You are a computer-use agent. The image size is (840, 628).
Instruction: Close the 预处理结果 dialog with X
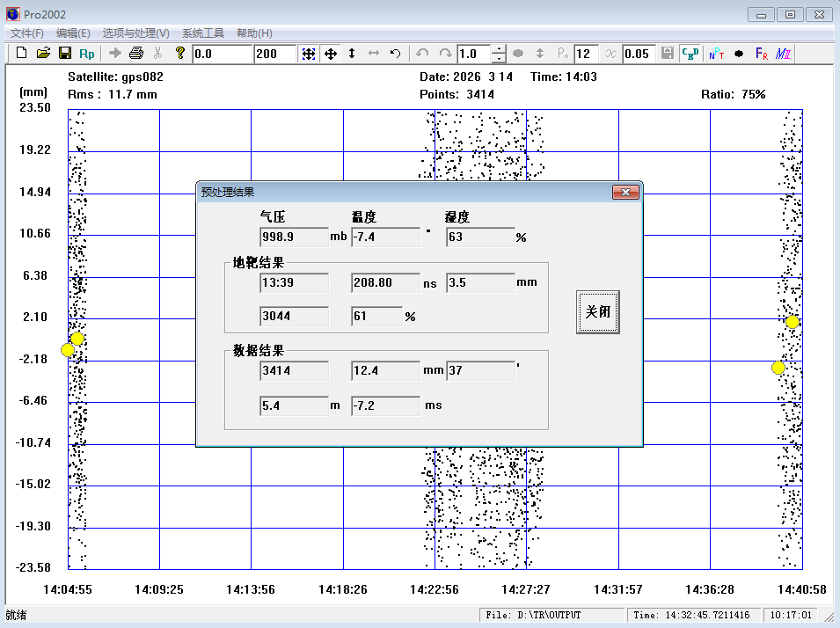pyautogui.click(x=625, y=192)
